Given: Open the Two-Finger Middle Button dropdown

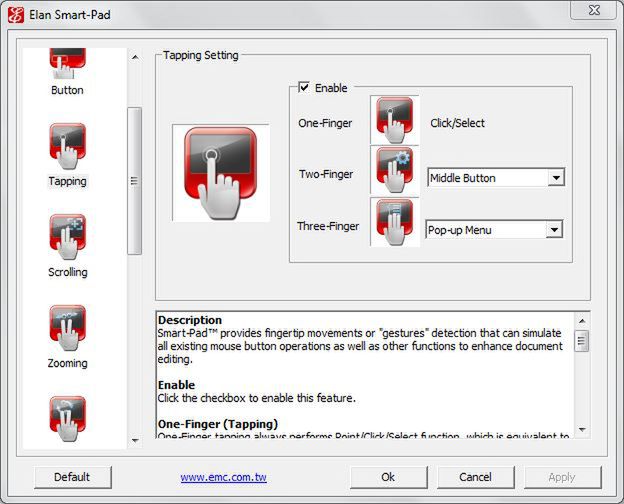Looking at the screenshot, I should tap(496, 178).
